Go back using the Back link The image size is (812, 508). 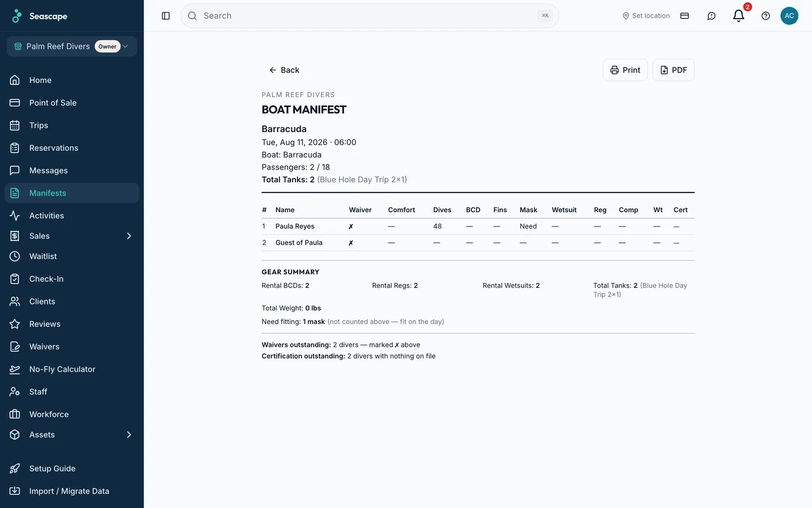tap(284, 70)
